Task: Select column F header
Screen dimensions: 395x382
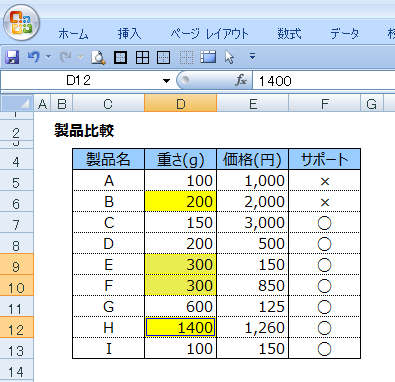Action: click(325, 104)
